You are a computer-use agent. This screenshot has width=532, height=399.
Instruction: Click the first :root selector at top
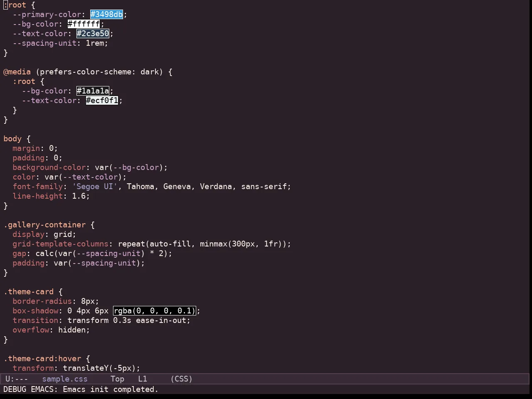coord(15,5)
